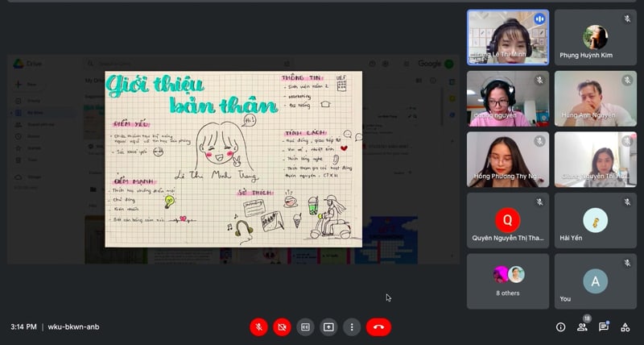Click the shared "Giới thiệu bản thân" presentation

click(x=233, y=159)
